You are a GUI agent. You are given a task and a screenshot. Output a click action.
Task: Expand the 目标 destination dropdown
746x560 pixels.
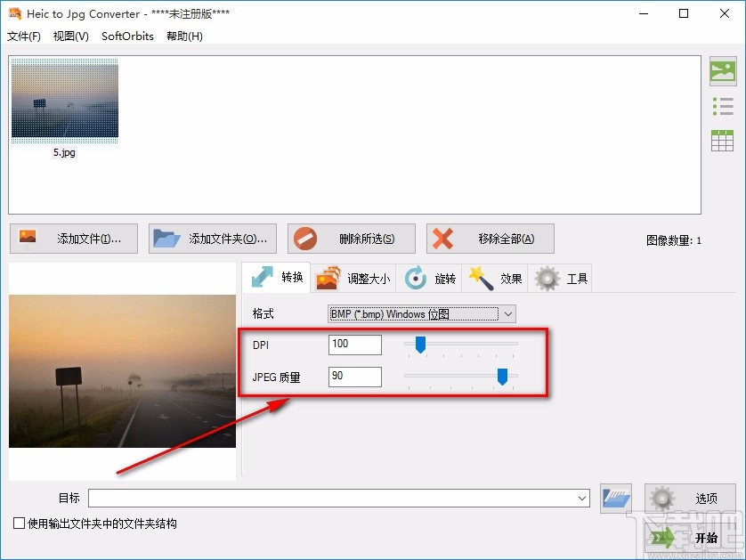(583, 499)
